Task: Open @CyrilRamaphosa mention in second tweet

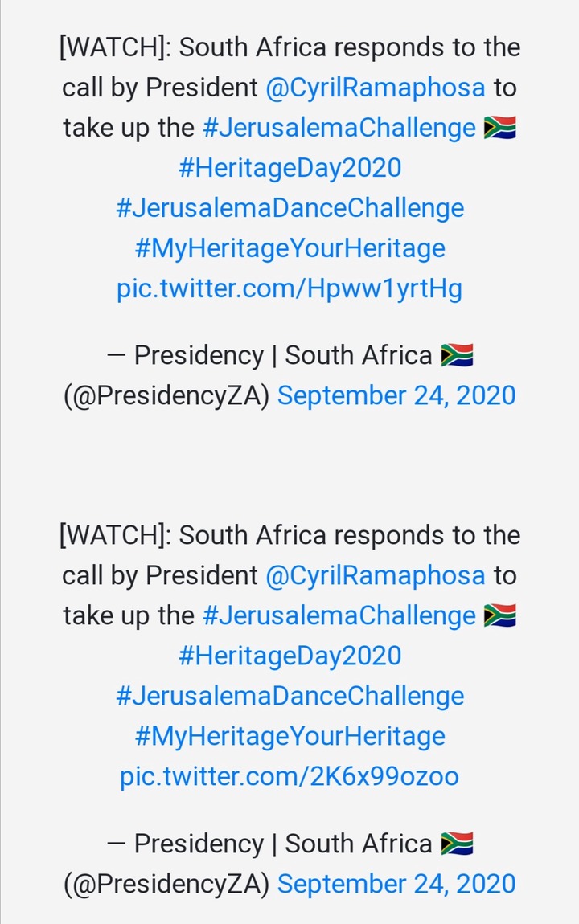Action: pyautogui.click(x=376, y=576)
